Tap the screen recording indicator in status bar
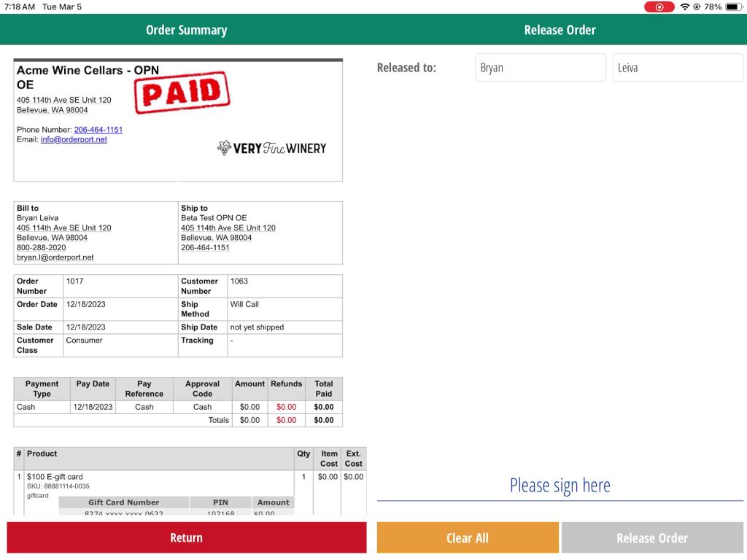This screenshot has height=560, width=747. point(659,7)
